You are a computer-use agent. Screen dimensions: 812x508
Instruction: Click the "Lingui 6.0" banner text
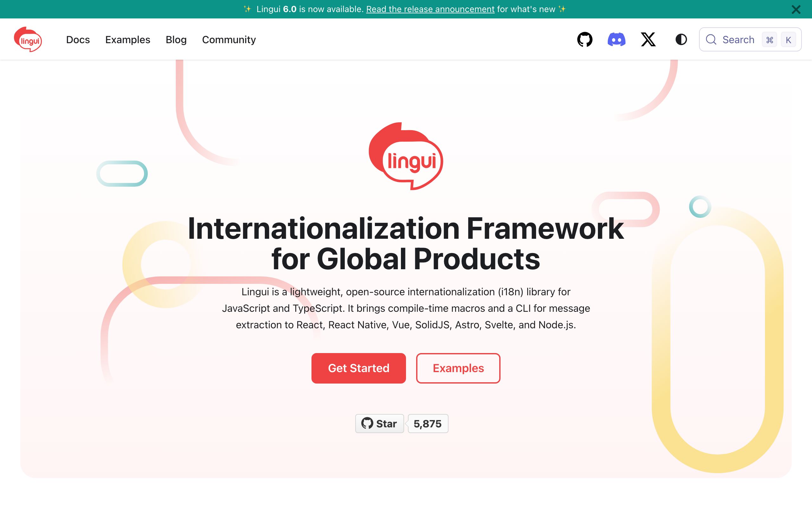click(276, 9)
